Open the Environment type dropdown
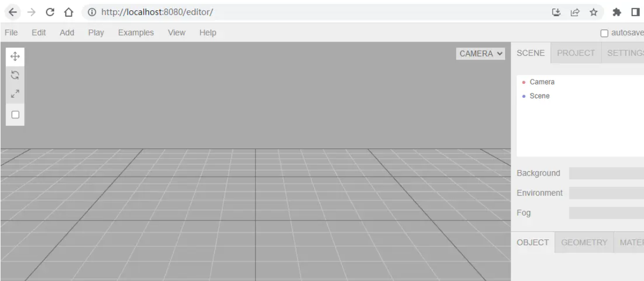 (606, 193)
